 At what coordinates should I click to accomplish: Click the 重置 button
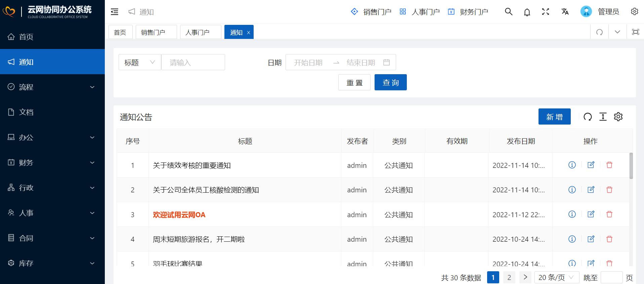point(354,82)
